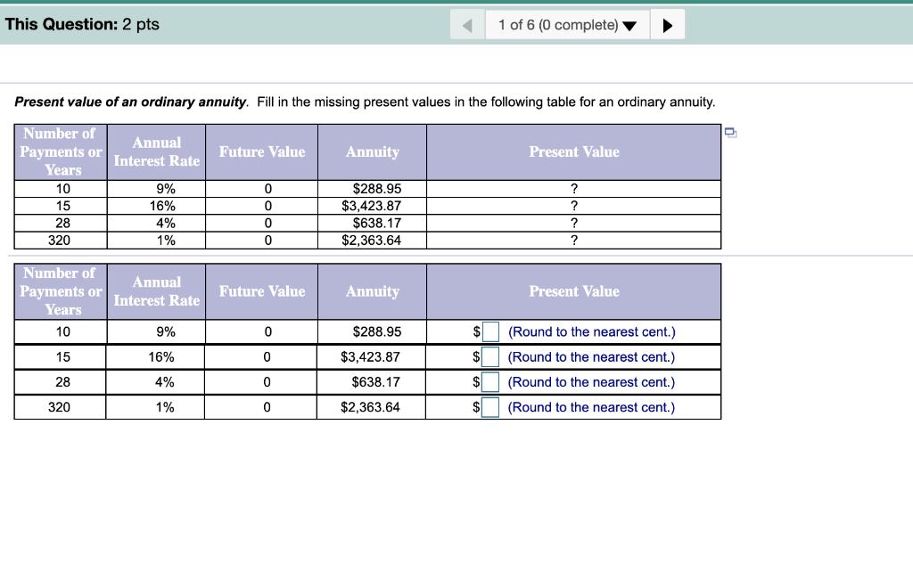Click the "This Question: 2 pts" header
913x588 pixels.
(82, 24)
